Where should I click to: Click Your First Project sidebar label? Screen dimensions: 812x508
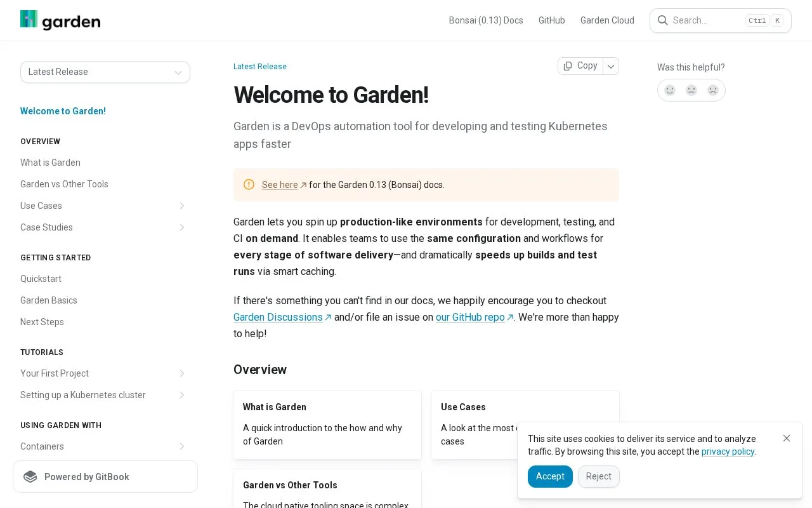point(55,373)
